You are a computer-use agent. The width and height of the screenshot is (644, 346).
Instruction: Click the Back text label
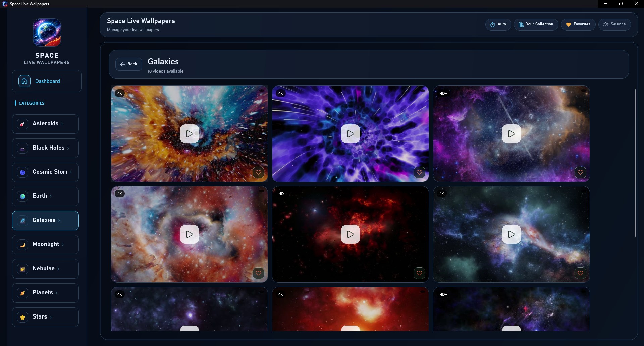(x=132, y=64)
